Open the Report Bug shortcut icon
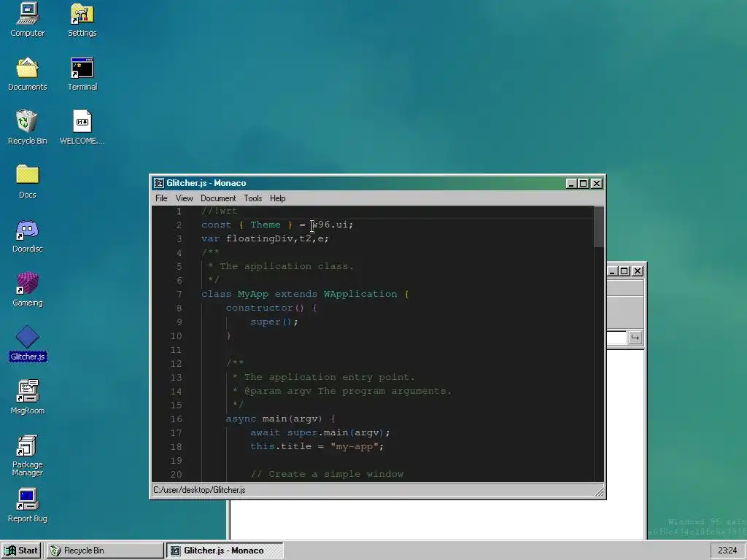The image size is (747, 560). pos(27,505)
